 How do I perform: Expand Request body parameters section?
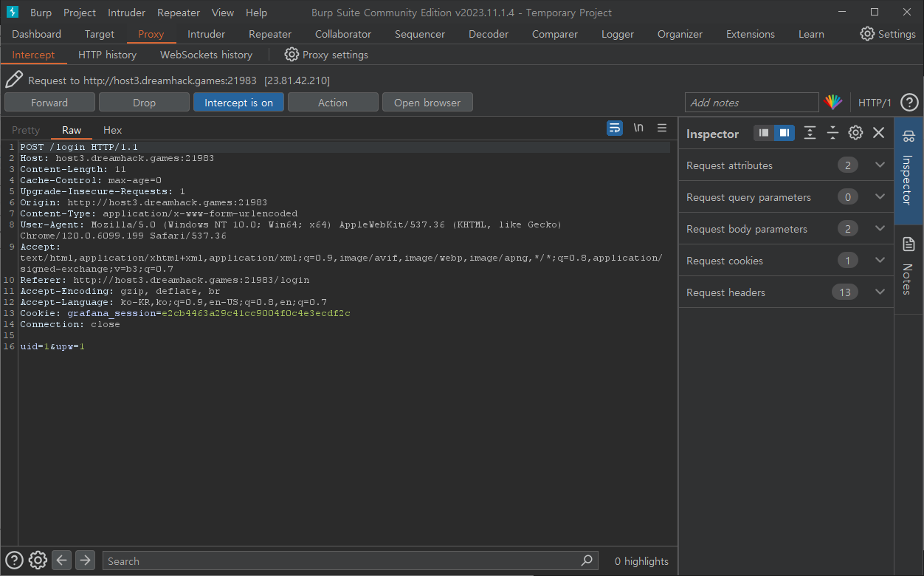[880, 229]
